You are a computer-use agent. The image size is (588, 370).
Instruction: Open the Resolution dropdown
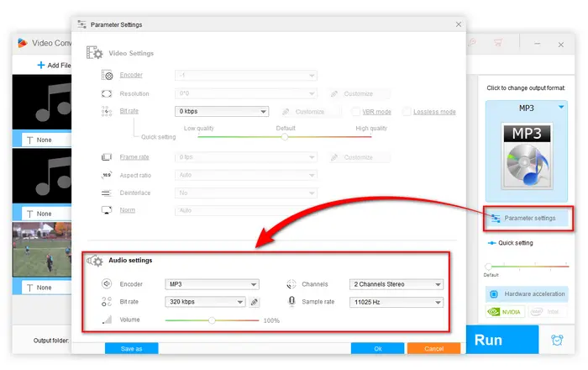245,93
